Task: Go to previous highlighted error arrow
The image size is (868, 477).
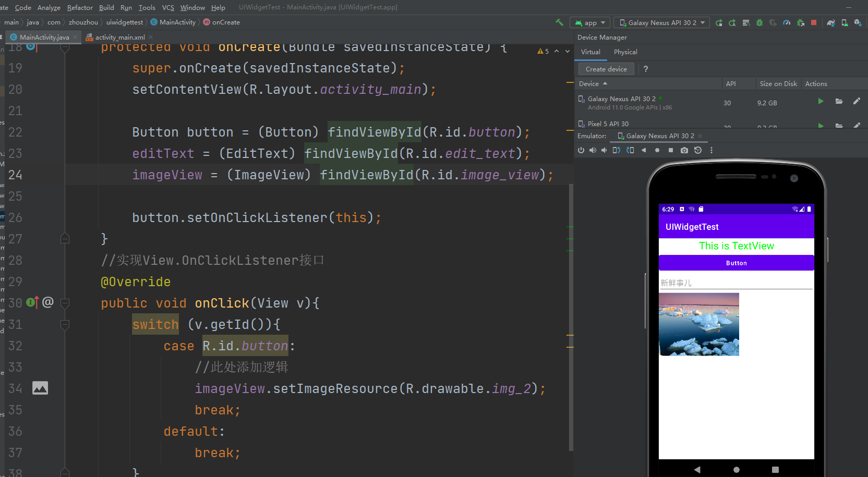Action: (557, 51)
